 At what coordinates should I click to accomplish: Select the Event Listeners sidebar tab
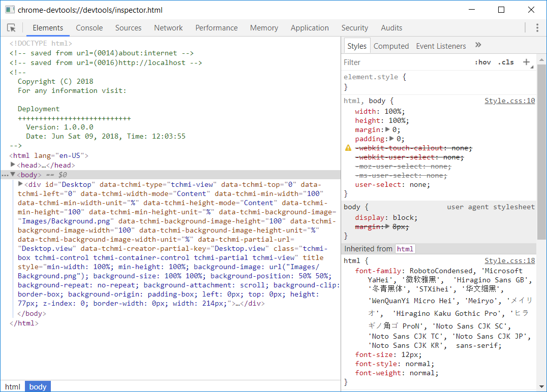click(441, 46)
